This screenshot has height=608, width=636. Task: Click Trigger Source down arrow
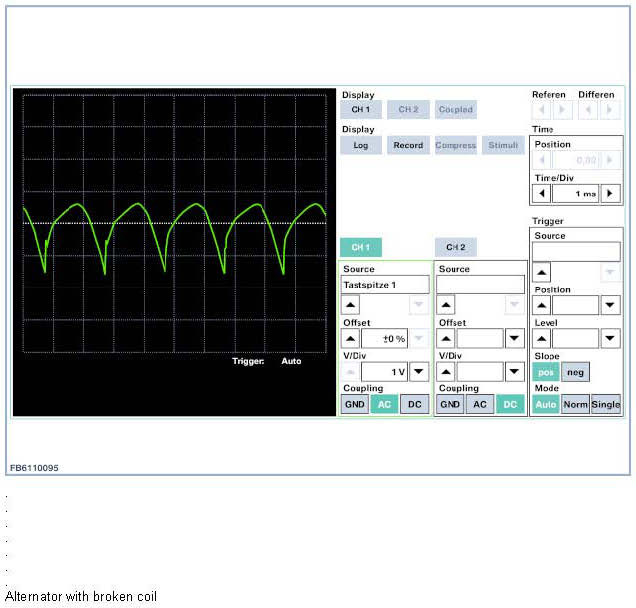coord(610,272)
